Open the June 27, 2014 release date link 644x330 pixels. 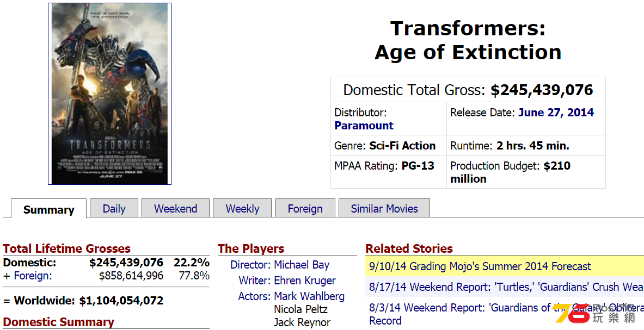[556, 113]
